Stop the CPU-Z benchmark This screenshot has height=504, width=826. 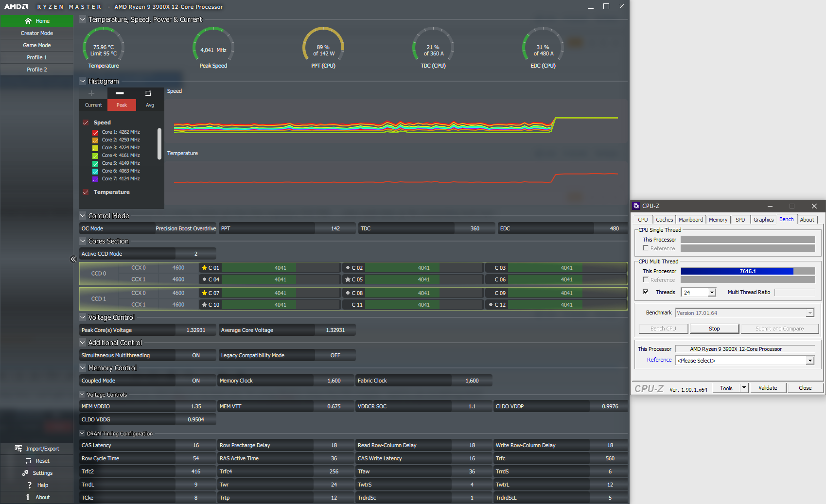click(x=714, y=329)
